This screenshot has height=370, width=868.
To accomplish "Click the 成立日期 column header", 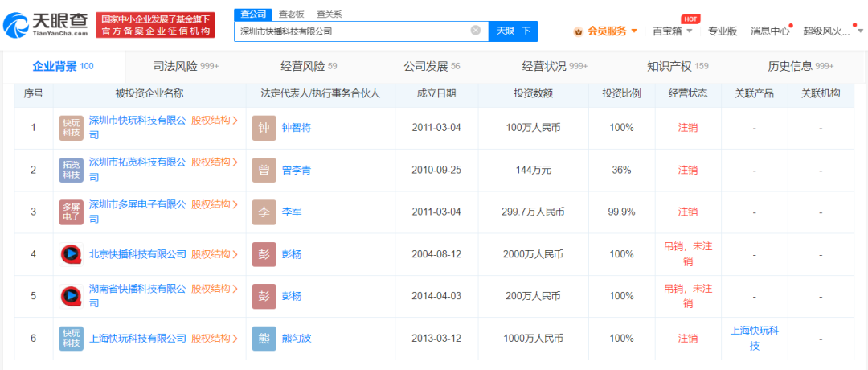I will tap(436, 93).
